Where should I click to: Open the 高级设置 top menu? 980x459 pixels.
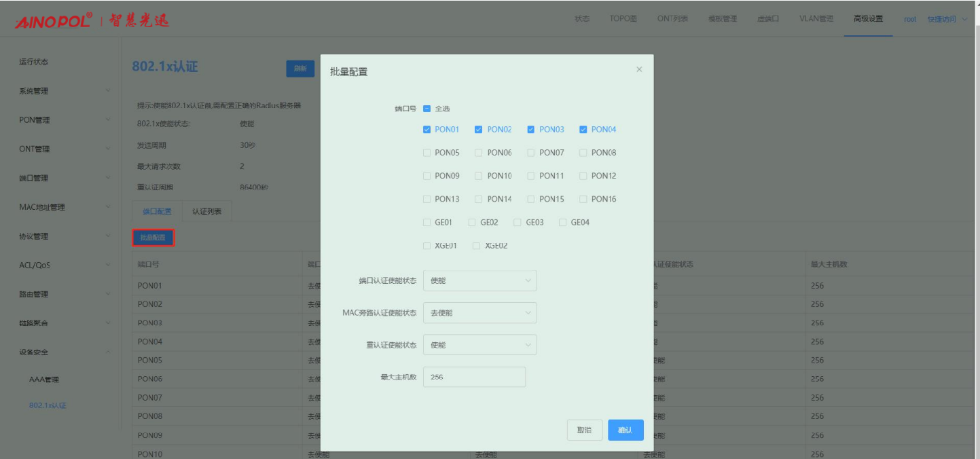[868, 19]
